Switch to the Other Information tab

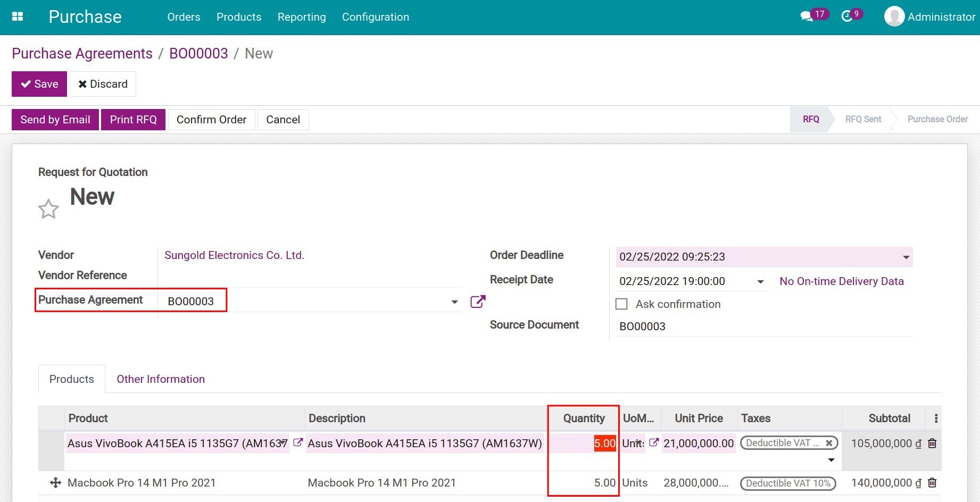point(161,379)
